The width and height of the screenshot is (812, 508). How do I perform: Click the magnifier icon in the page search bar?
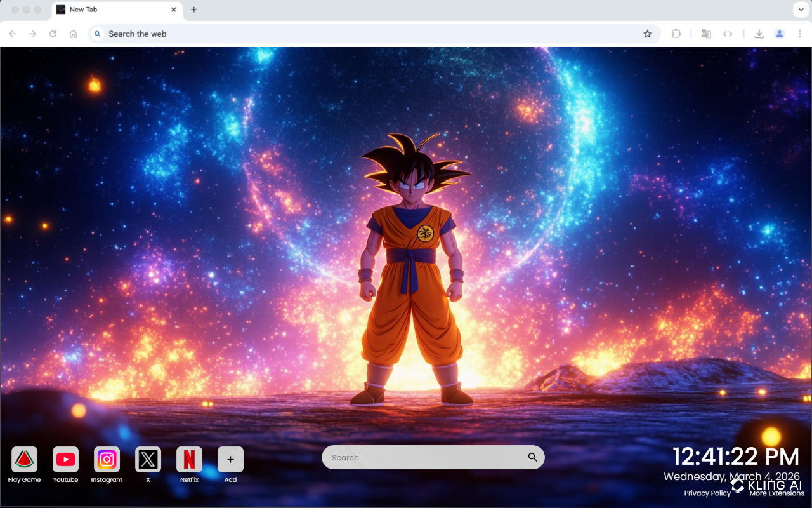pyautogui.click(x=532, y=457)
